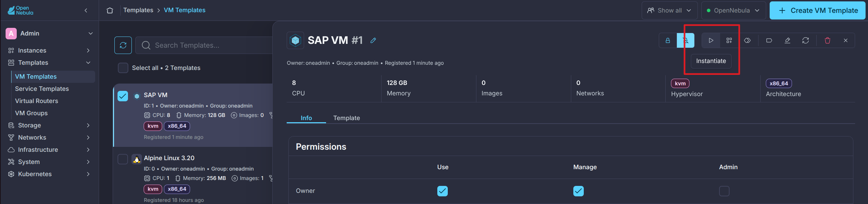
Task: Toggle Owner Admin permission
Action: 724,191
